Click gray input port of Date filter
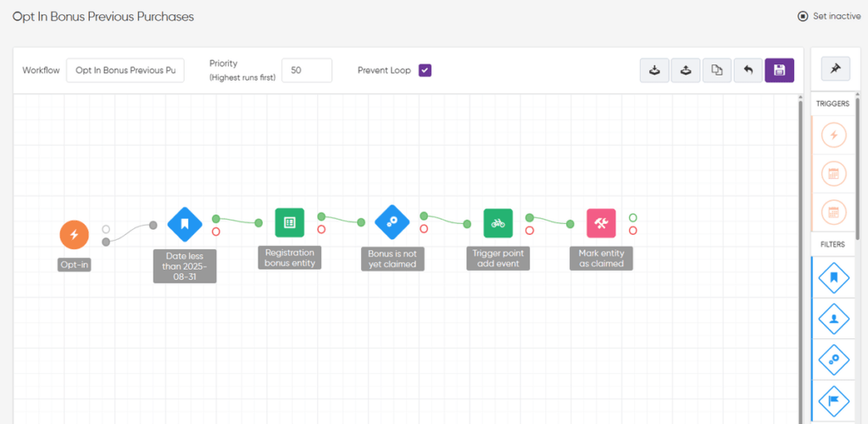 click(153, 225)
